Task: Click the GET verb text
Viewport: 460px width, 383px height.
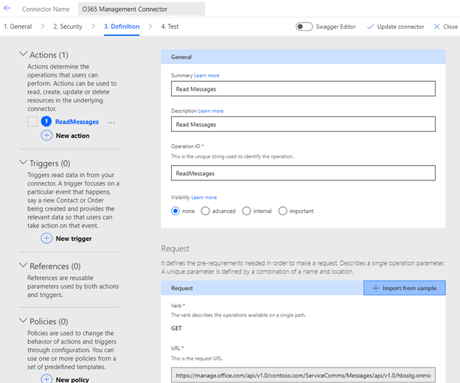Action: [176, 328]
